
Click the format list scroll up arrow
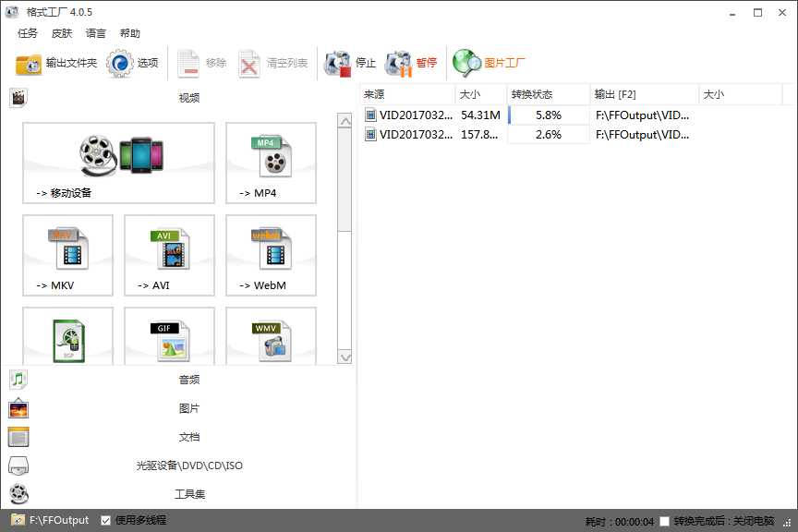pos(345,121)
